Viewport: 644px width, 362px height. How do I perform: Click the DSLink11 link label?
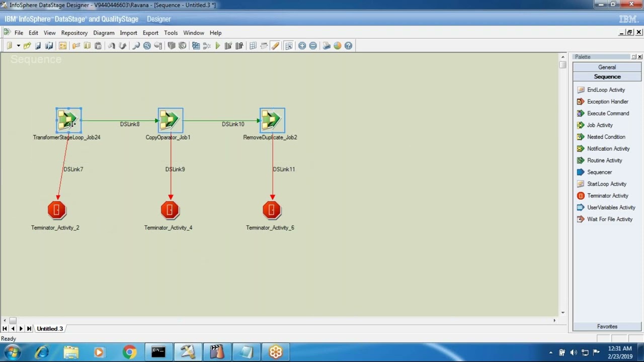tap(284, 169)
